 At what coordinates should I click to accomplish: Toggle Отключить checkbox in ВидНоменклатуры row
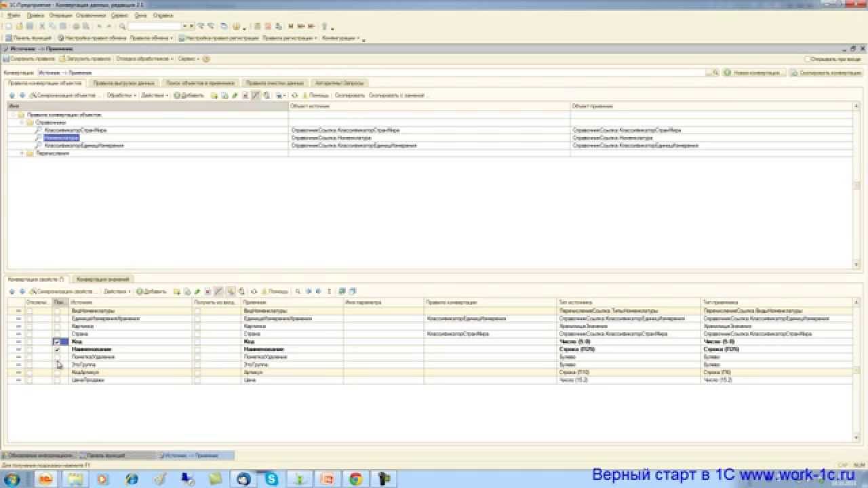point(29,311)
